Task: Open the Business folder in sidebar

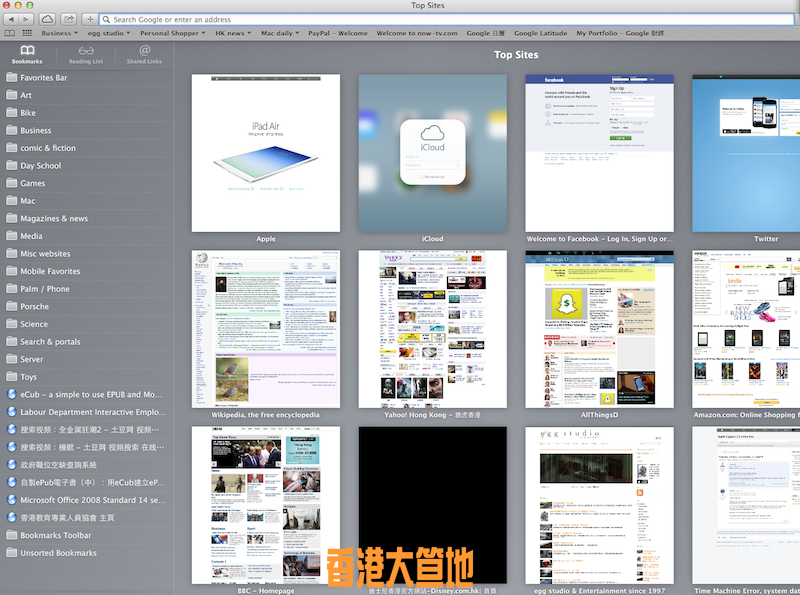Action: pyautogui.click(x=87, y=130)
